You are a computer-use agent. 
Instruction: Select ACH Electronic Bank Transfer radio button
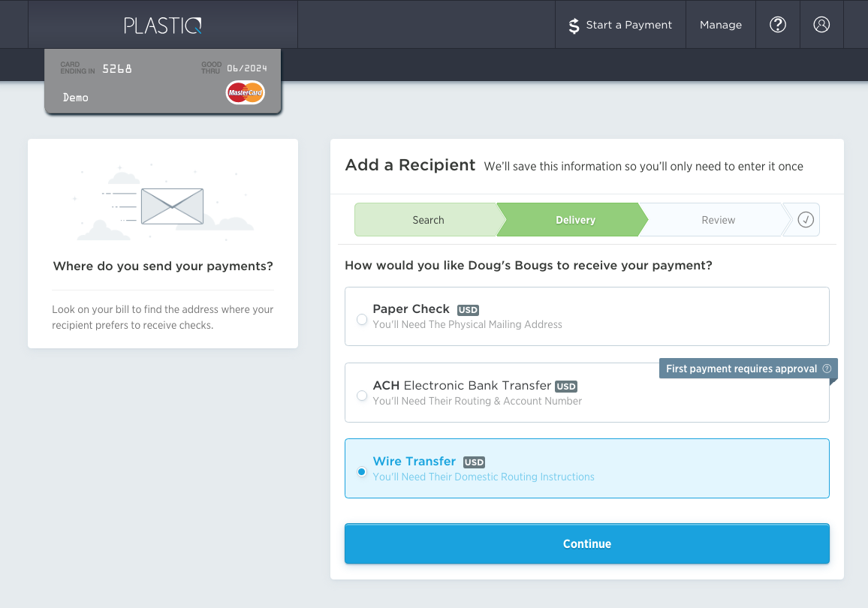tap(361, 396)
